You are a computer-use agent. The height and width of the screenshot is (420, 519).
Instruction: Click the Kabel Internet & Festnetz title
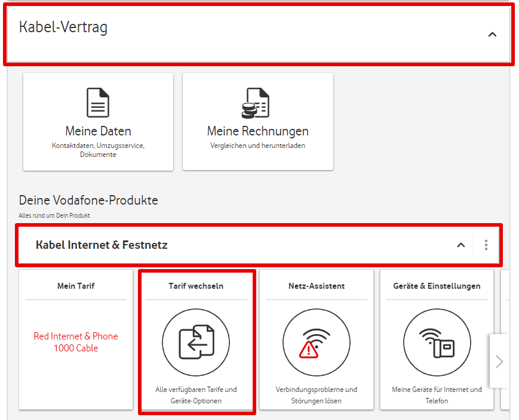(102, 245)
